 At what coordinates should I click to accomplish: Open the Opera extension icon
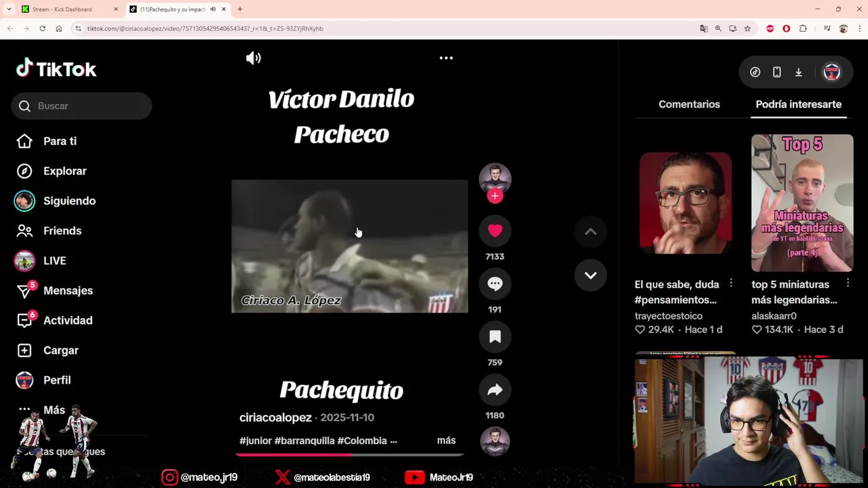tap(786, 28)
